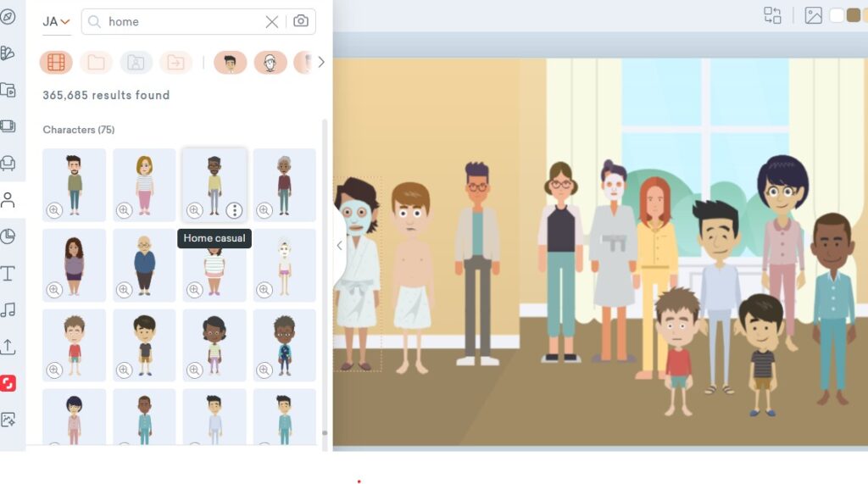Image resolution: width=868 pixels, height=484 pixels.
Task: Expand the JA language dropdown
Action: tap(56, 21)
